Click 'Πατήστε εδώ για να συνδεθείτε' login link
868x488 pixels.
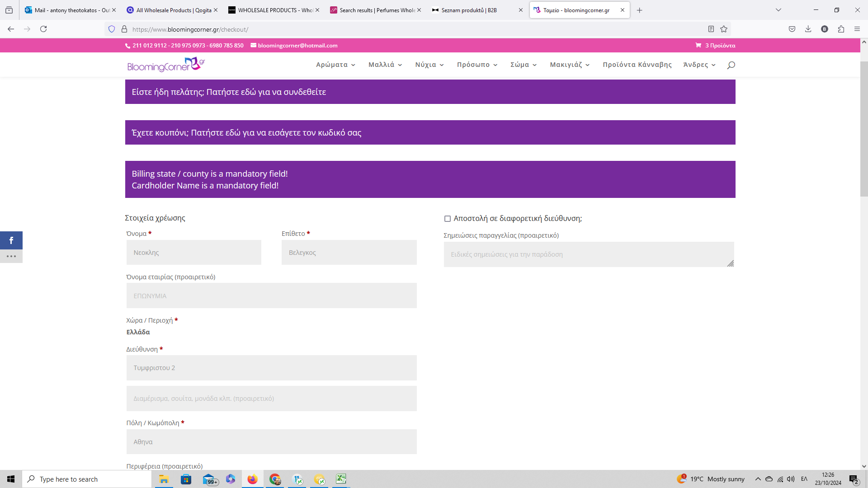(x=266, y=92)
